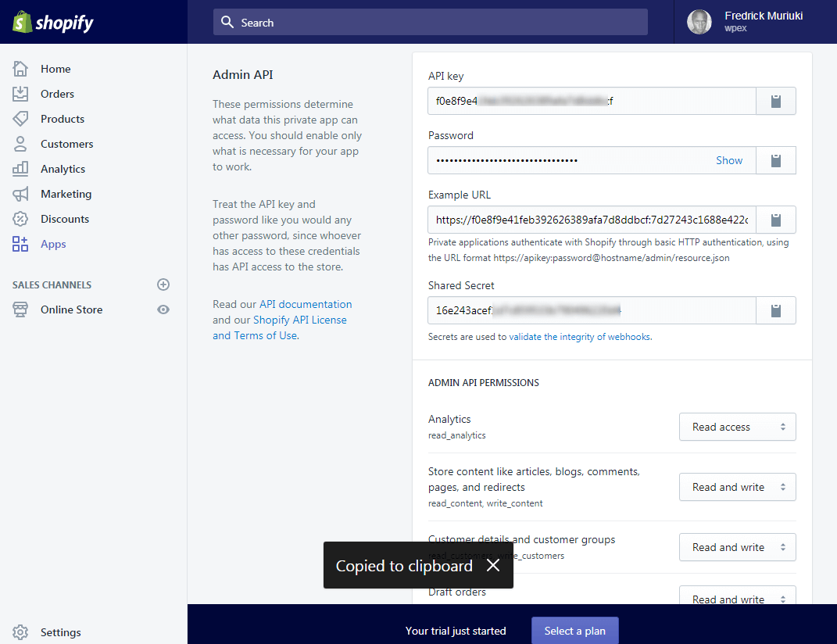Click the Select a plan button
837x644 pixels.
tap(574, 631)
